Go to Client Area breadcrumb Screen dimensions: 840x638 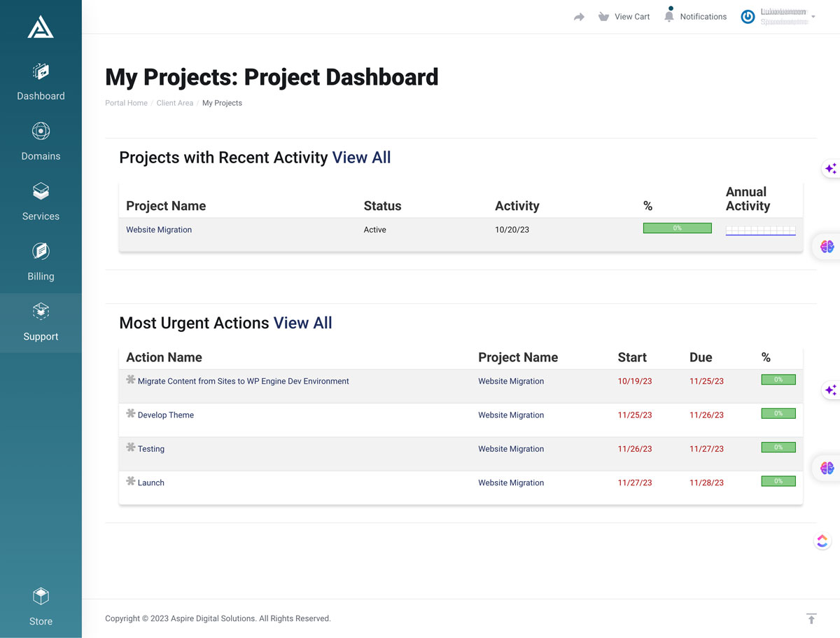point(175,103)
